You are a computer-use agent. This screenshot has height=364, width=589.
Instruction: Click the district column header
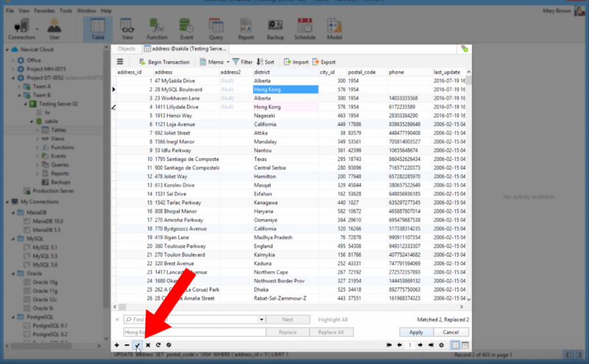pos(286,72)
